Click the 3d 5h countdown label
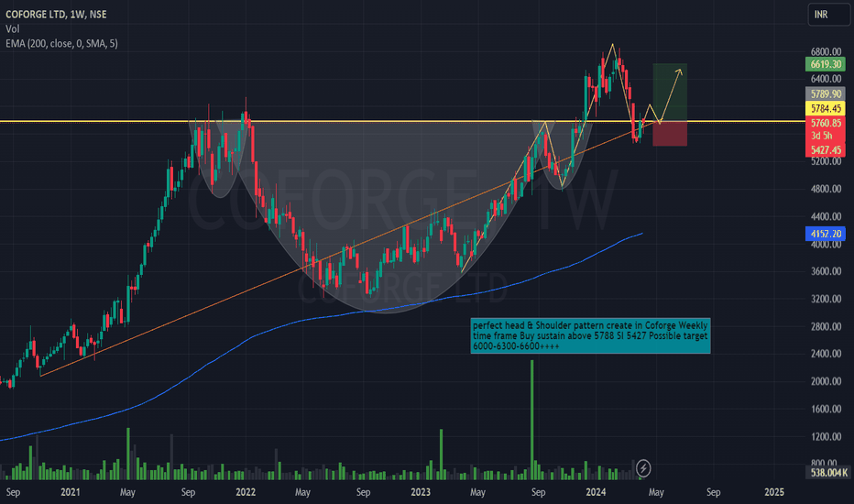This screenshot has height=504, width=854. (822, 137)
